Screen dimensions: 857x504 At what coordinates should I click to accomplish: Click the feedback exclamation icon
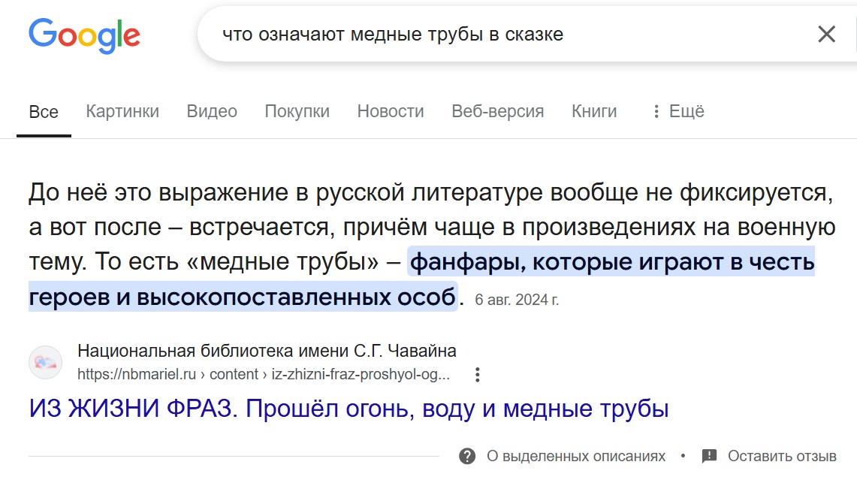click(x=709, y=456)
